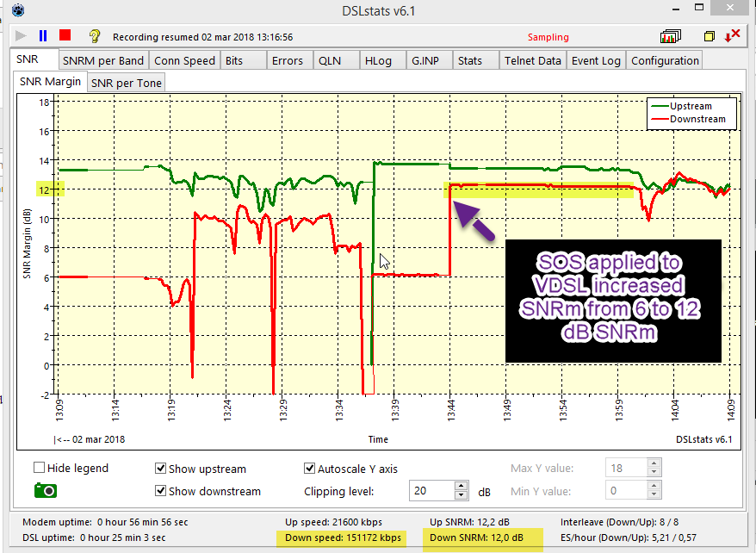Open help via the yellow question mark icon
The height and width of the screenshot is (553, 756).
(95, 36)
